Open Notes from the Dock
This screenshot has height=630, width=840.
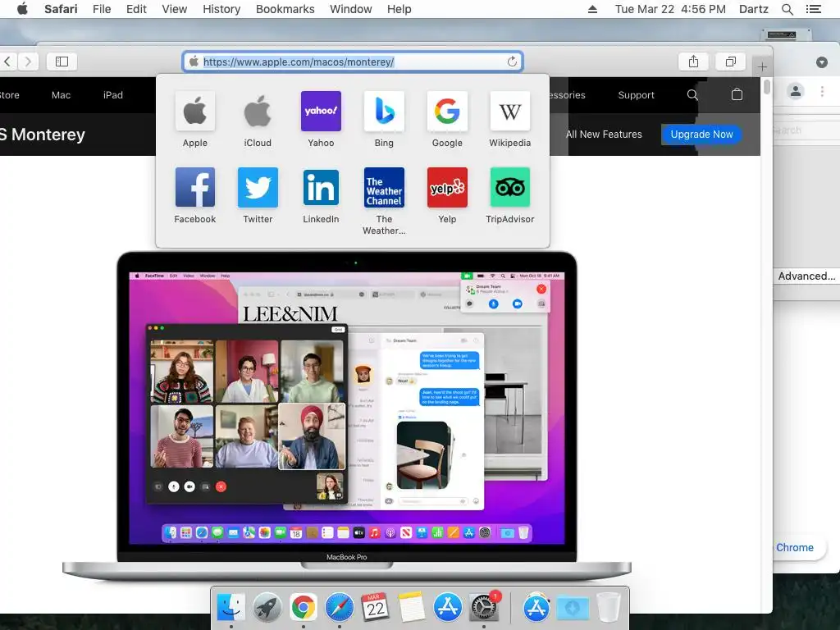coord(412,607)
